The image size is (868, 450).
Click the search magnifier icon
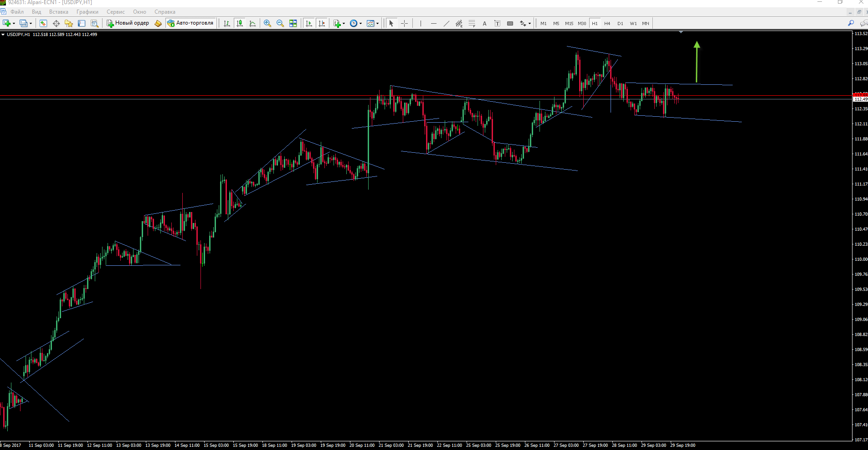click(851, 23)
